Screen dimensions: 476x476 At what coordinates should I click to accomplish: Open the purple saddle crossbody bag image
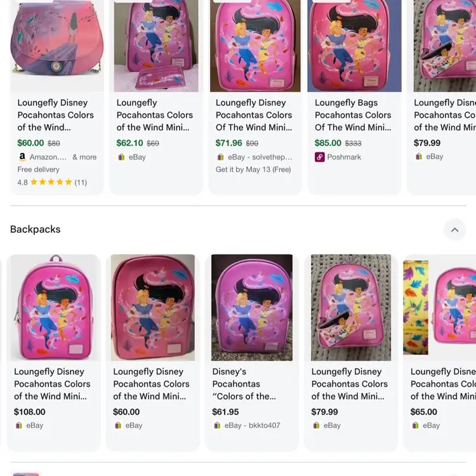[57, 46]
